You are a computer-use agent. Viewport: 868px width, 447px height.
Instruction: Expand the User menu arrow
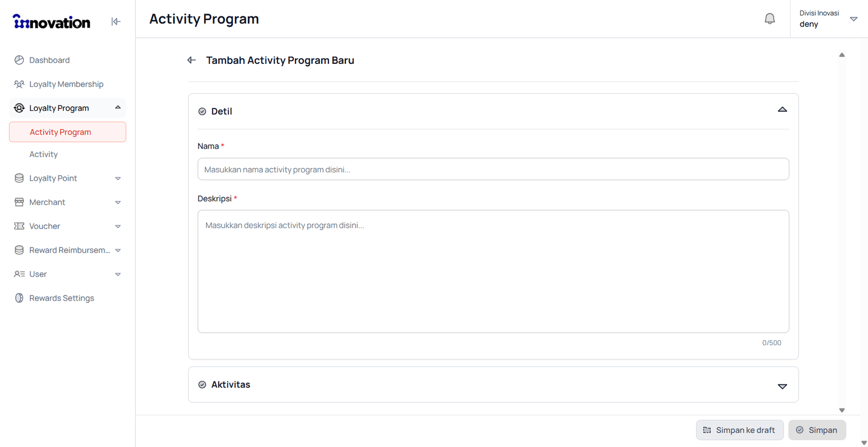point(118,275)
